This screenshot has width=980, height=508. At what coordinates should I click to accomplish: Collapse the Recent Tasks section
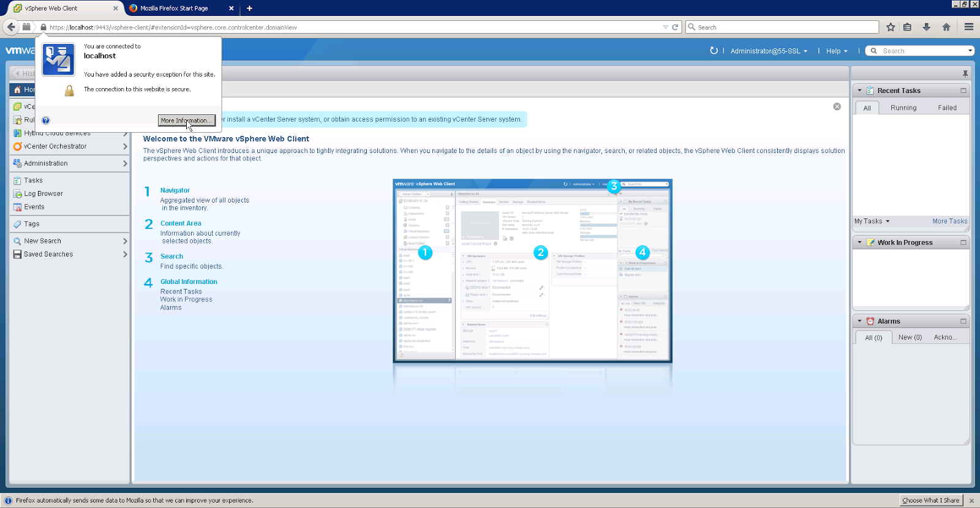coord(859,91)
